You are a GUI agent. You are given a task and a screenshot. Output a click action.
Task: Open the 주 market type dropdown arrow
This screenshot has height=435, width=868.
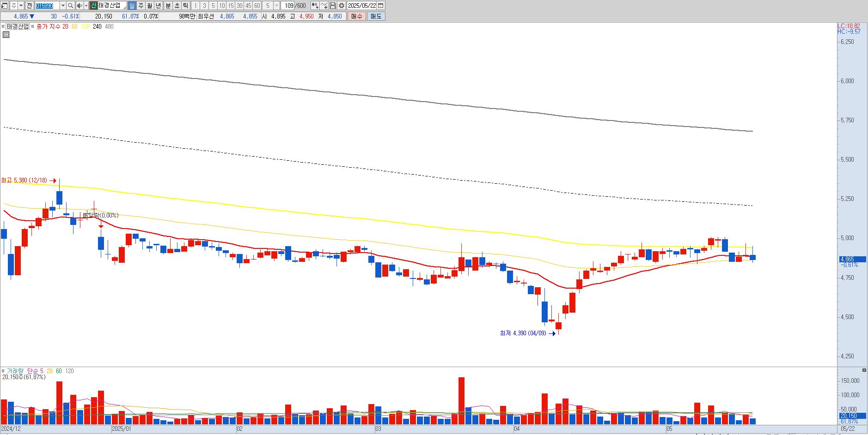coord(21,6)
